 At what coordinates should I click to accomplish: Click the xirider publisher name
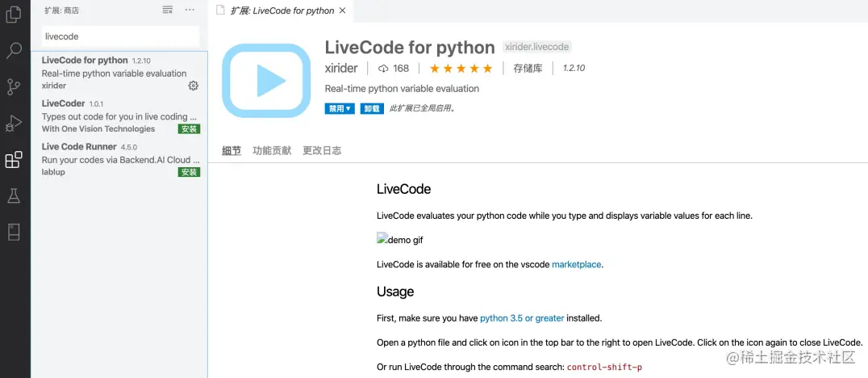(x=341, y=68)
